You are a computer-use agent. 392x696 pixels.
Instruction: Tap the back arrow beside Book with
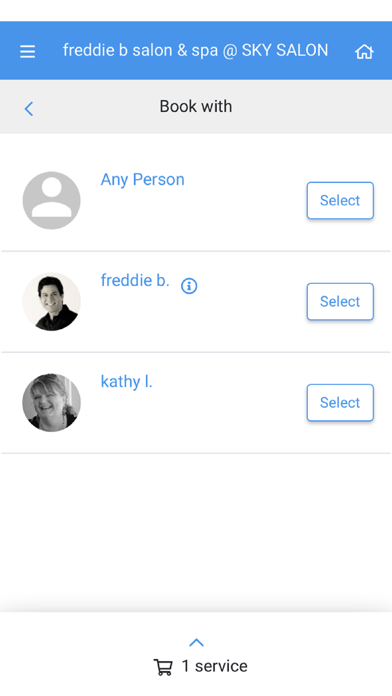pos(29,109)
